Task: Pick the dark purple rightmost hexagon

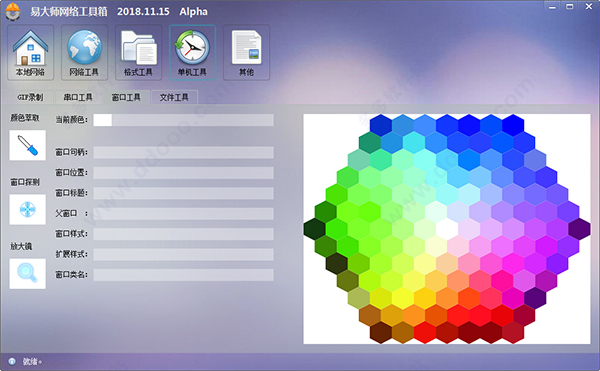Action: pos(579,229)
